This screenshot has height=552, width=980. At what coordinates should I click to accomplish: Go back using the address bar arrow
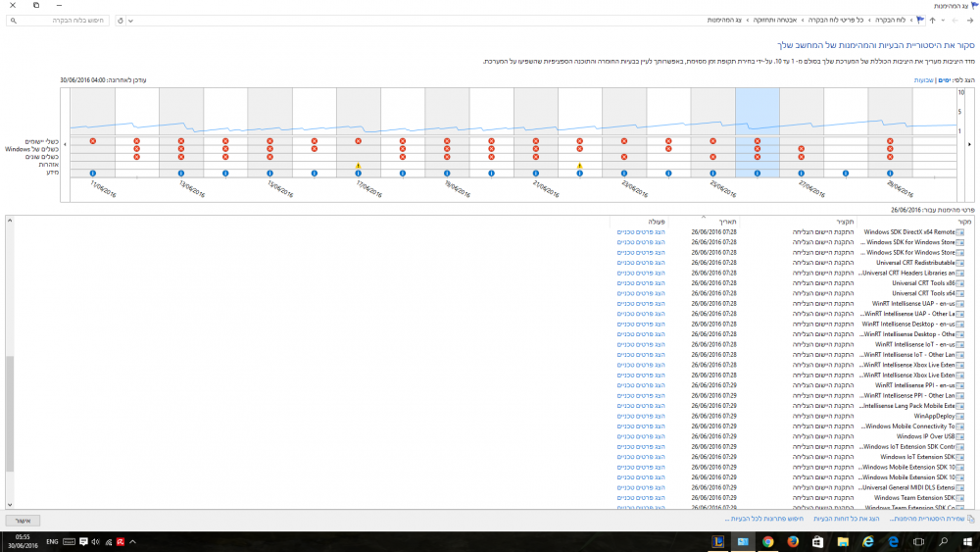pyautogui.click(x=970, y=21)
